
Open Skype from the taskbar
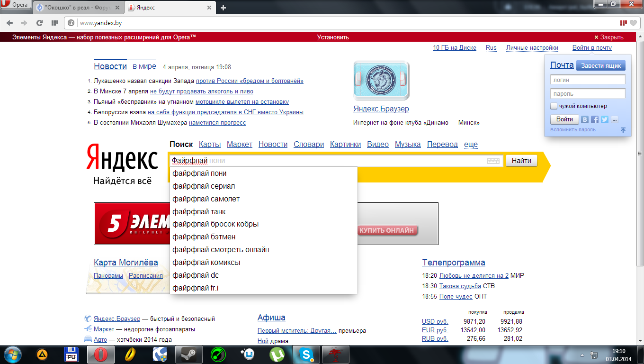306,354
